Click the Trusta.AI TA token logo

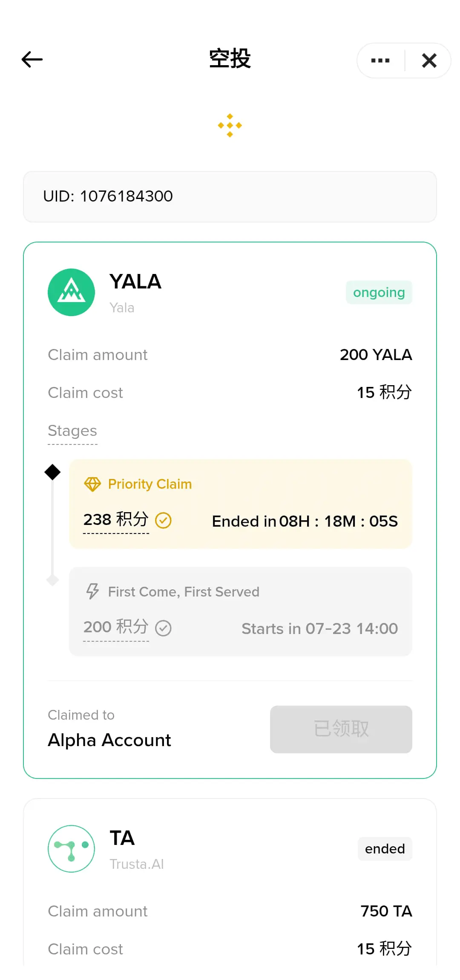click(x=71, y=849)
